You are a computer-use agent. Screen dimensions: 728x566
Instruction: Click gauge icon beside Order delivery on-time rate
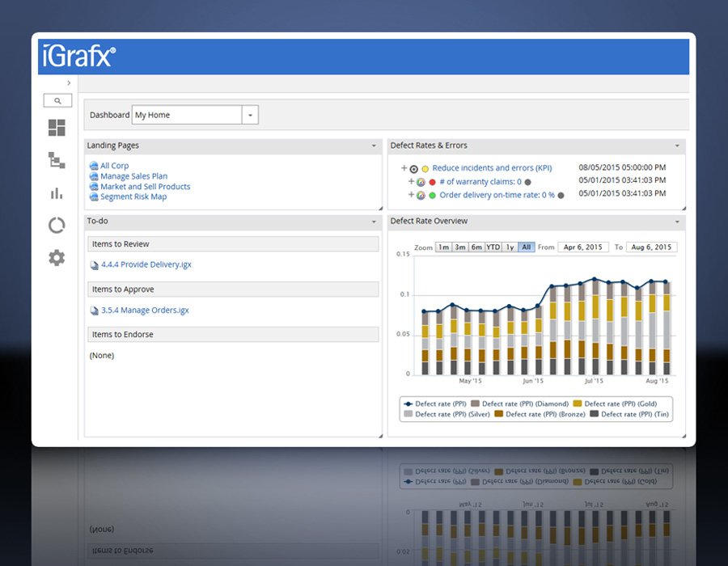421,196
